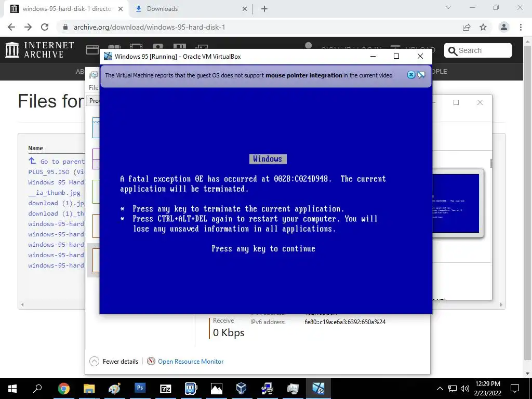Open File Explorer from the taskbar
Viewport: 532px width, 399px height.
(x=89, y=388)
